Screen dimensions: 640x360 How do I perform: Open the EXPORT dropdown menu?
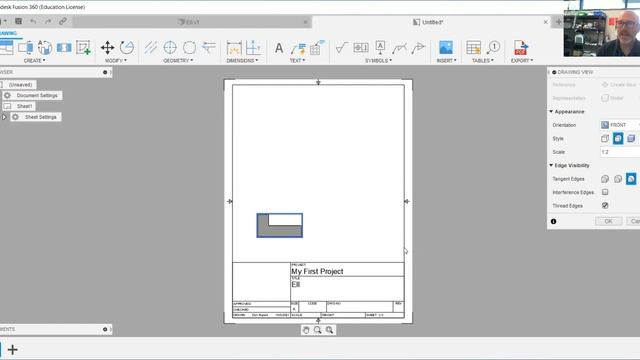pos(522,60)
